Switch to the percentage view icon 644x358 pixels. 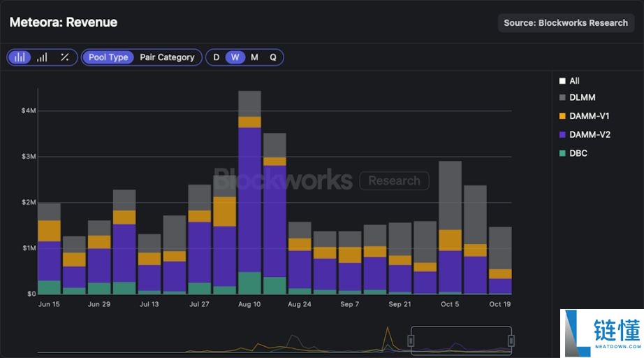click(64, 57)
